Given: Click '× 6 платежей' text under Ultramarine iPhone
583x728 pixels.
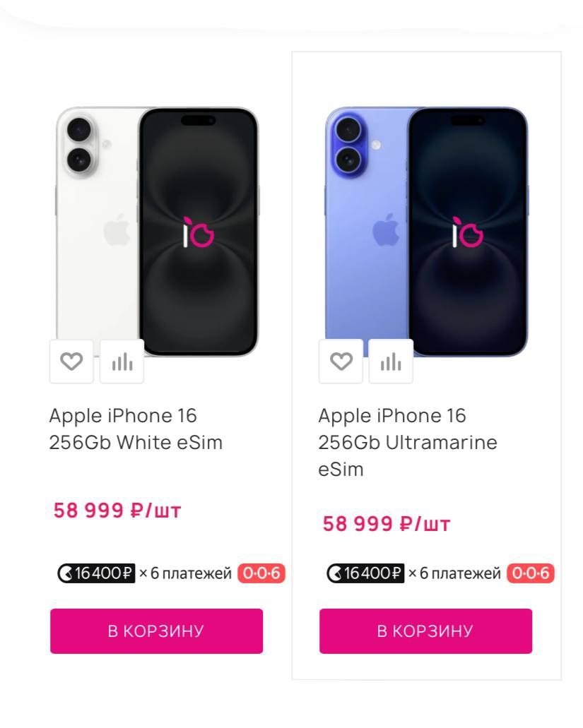Looking at the screenshot, I should [x=454, y=573].
